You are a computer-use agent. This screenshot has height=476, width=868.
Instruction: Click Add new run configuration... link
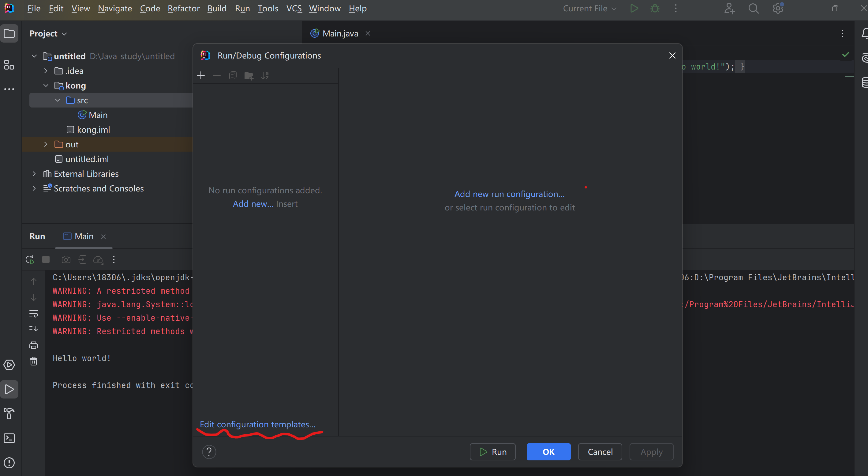click(x=509, y=194)
